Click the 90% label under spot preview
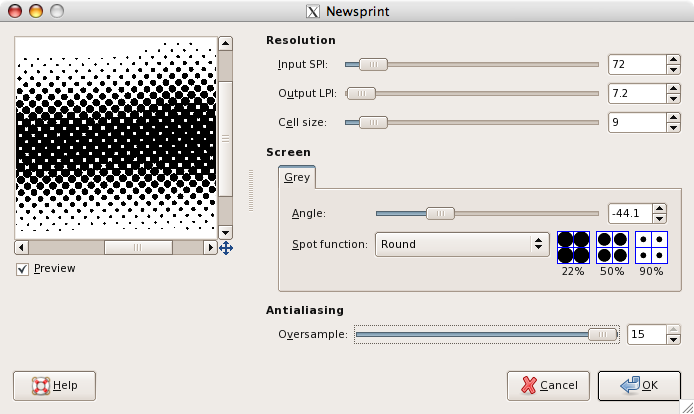This screenshot has height=414, width=694. point(651,271)
